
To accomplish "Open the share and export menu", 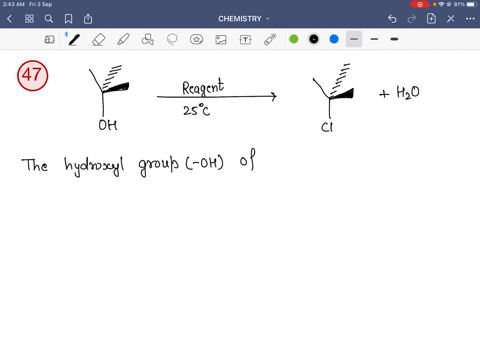I will click(x=88, y=19).
